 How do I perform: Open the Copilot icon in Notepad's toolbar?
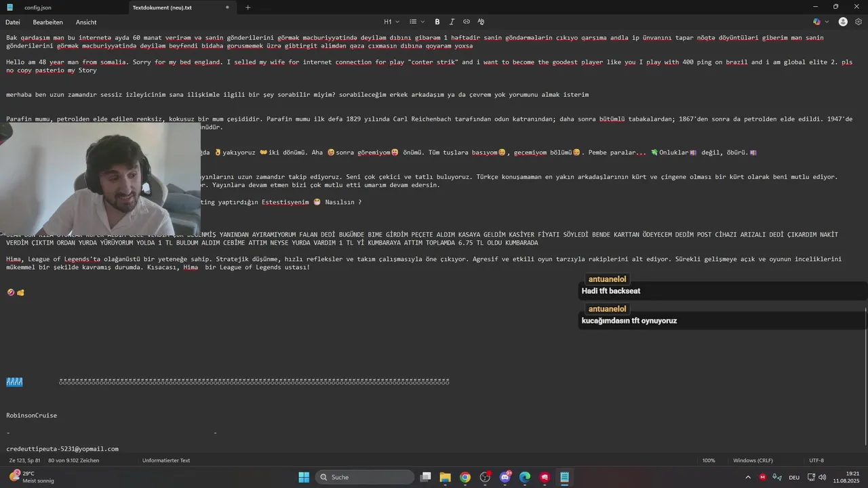817,22
